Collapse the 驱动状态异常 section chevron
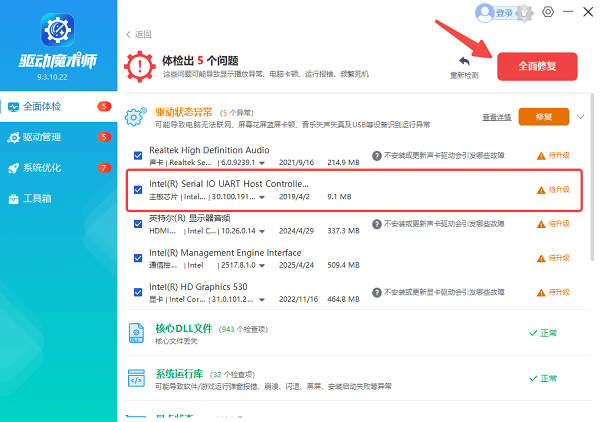This screenshot has width=600, height=422. 580,117
